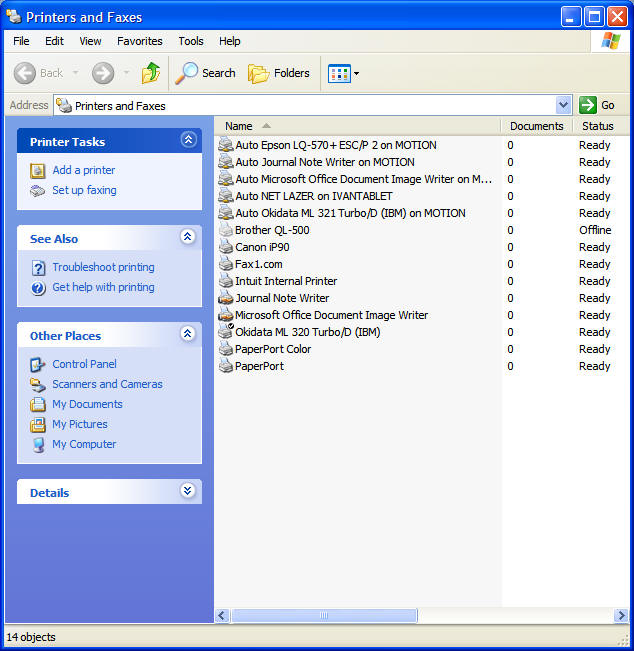Select the Canon iP90 printer icon
The width and height of the screenshot is (634, 651).
pos(226,247)
